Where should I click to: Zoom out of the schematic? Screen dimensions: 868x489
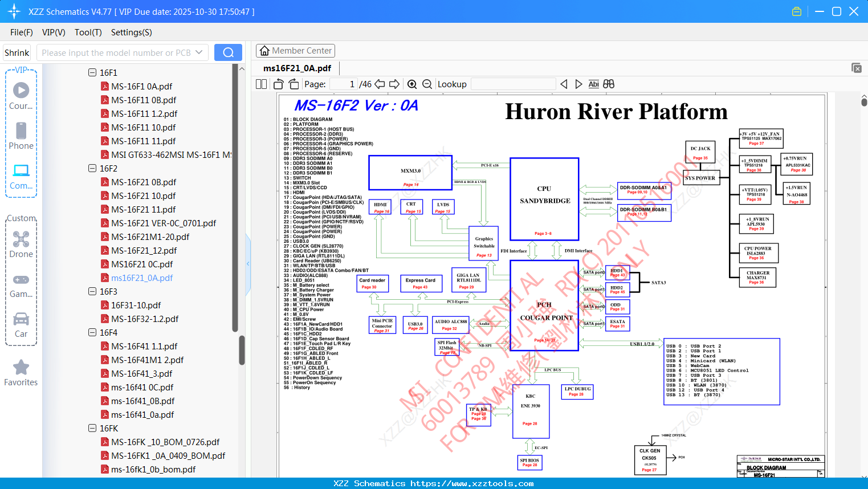pyautogui.click(x=427, y=84)
